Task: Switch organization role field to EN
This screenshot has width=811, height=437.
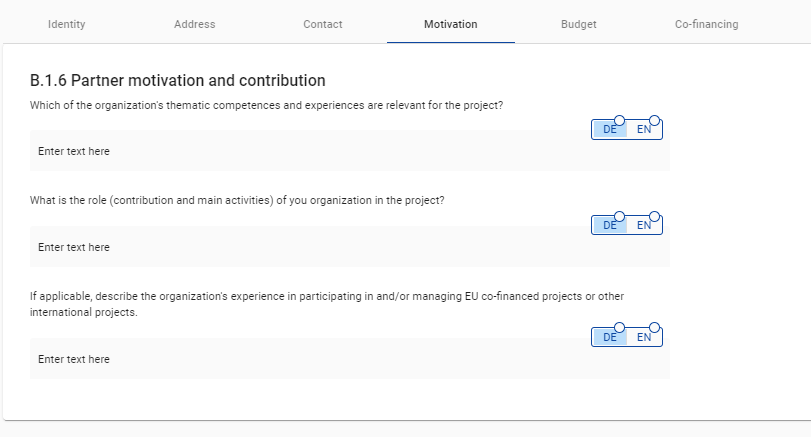Action: tap(644, 226)
